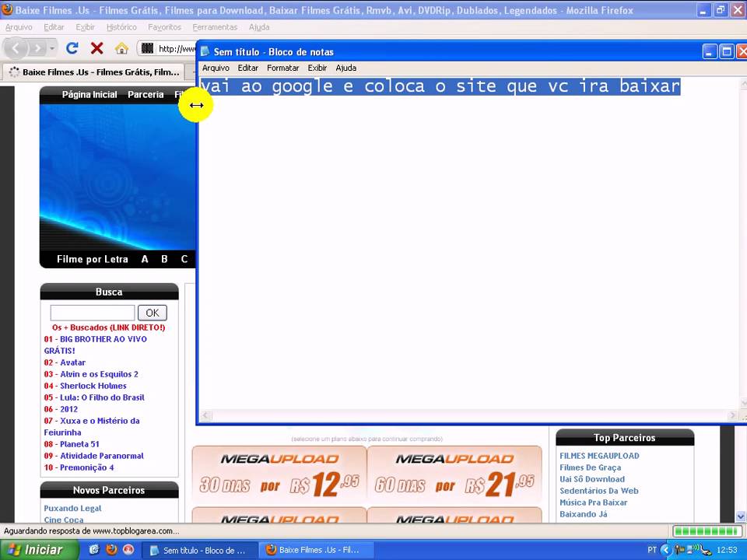Open Firefox Arquivo menu
This screenshot has height=560, width=747.
(19, 27)
